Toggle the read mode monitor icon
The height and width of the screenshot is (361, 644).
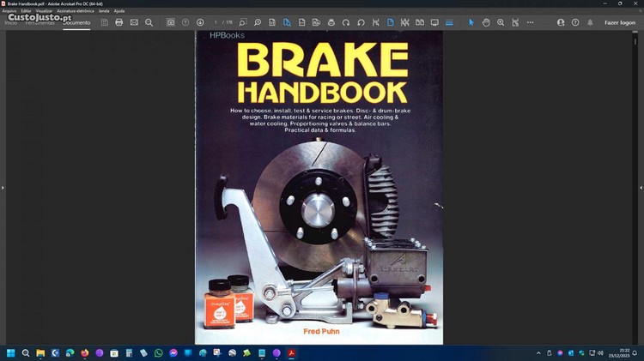(434, 22)
